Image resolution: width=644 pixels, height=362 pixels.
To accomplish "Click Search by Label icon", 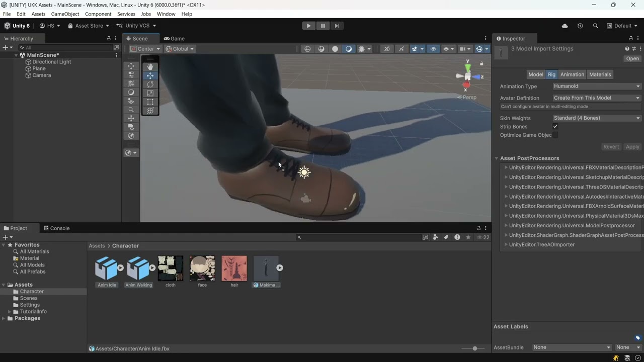I will (x=446, y=237).
